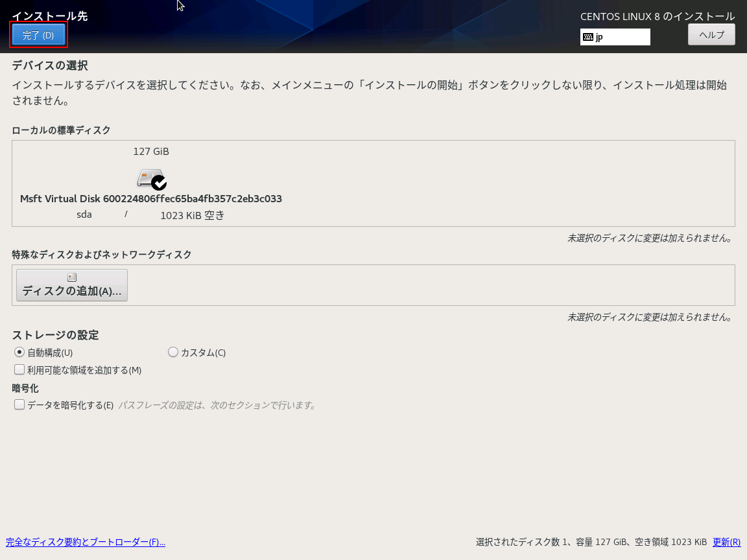Click the small icon above ディスクの追加 text
The image size is (747, 560).
pyautogui.click(x=72, y=277)
